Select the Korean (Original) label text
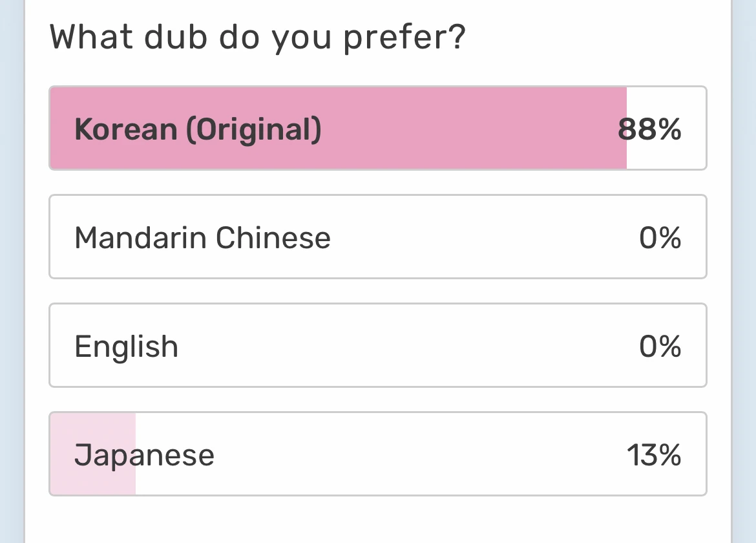 (x=198, y=129)
